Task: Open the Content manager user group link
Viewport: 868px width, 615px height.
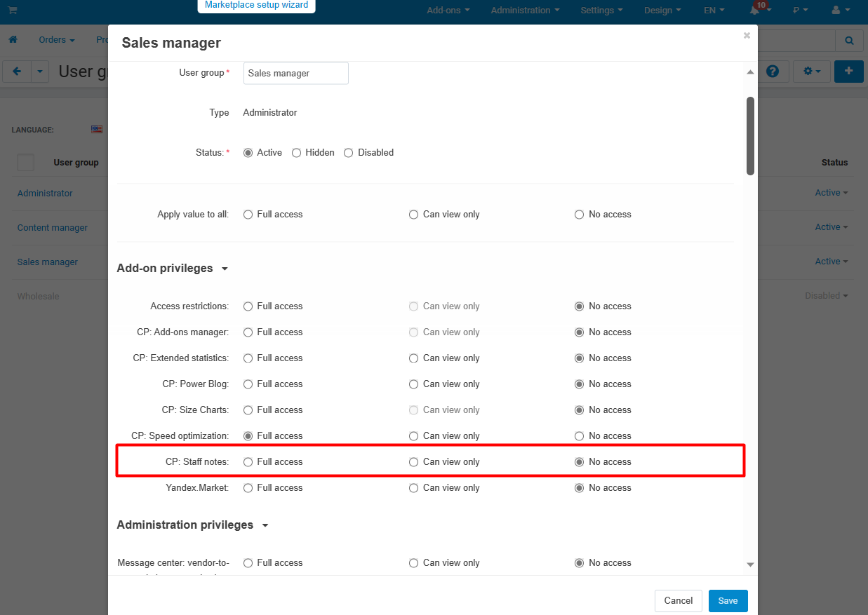Action: (x=53, y=228)
